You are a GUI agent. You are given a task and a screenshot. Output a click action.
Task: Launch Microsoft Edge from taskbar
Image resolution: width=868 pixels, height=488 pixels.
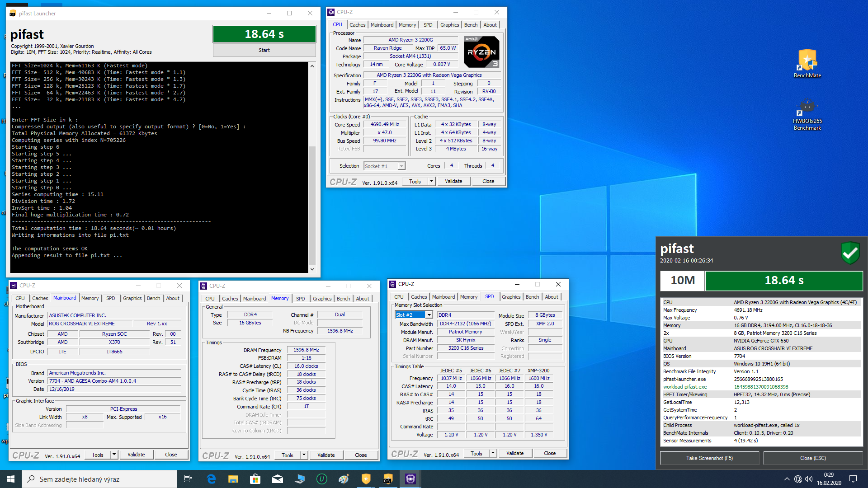[x=211, y=479]
